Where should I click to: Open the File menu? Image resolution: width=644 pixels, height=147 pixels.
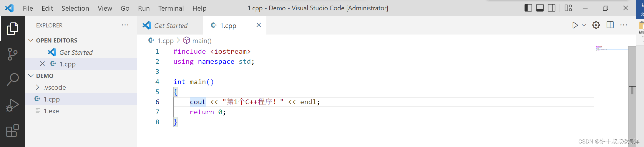pyautogui.click(x=28, y=8)
